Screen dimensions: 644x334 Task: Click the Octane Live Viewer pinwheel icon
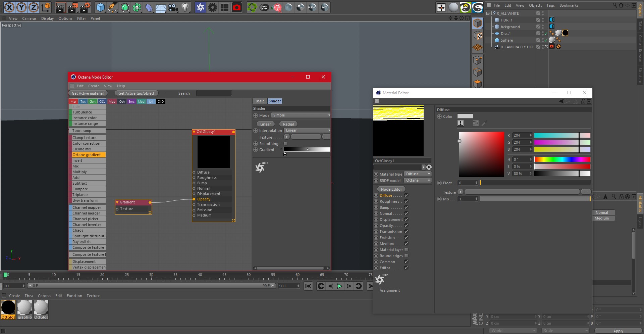(200, 7)
